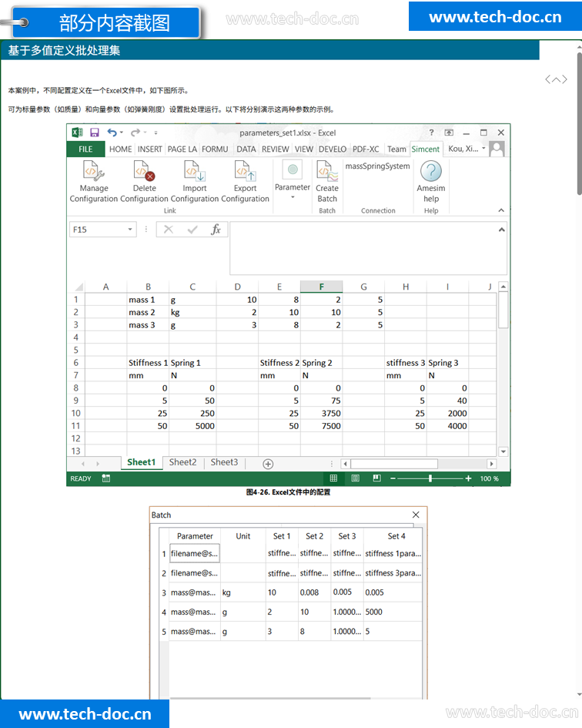Click the horizontal scrollbar in Excel
The width and height of the screenshot is (582, 728).
[394, 463]
